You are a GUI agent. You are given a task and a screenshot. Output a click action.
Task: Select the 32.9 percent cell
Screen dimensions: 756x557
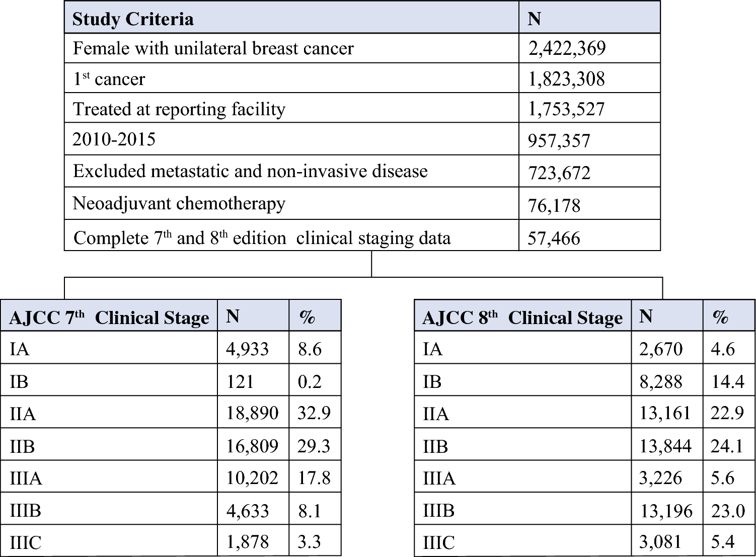tap(314, 413)
